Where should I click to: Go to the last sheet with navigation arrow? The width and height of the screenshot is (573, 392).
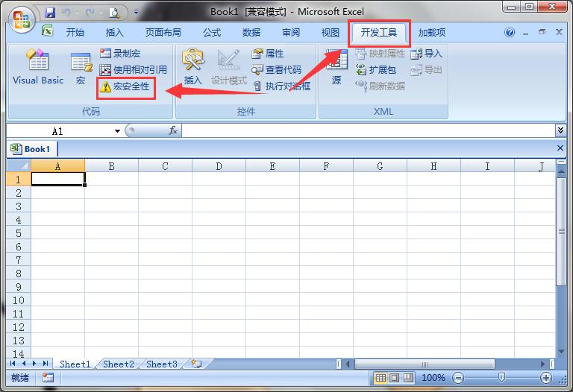click(46, 364)
